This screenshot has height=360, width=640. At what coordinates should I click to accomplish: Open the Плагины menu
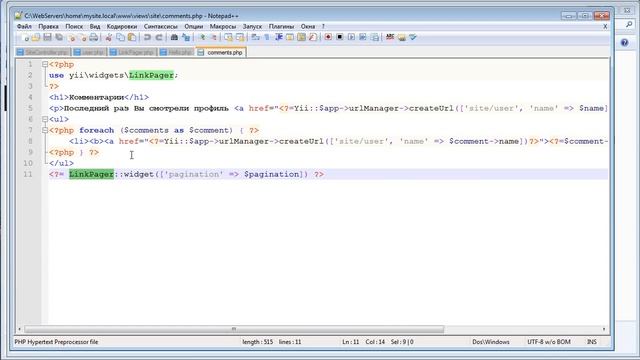point(281,27)
